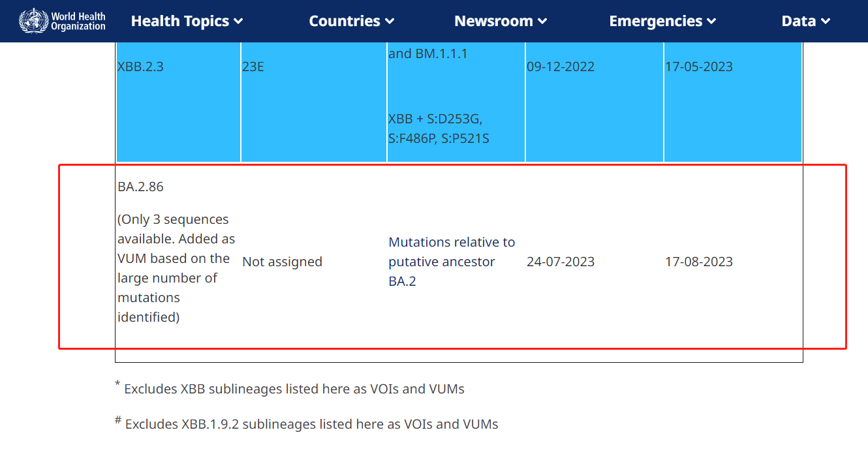
Task: Click the 'Not assigned' cell
Action: pos(282,262)
